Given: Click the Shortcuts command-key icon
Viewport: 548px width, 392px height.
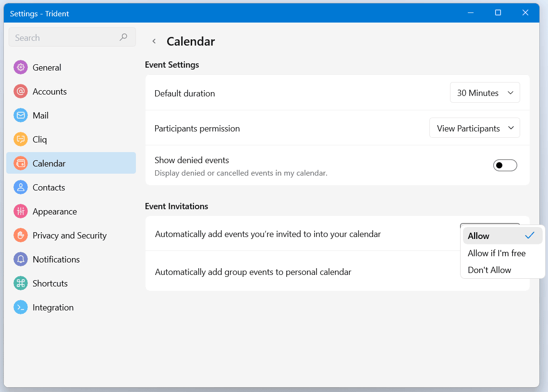Looking at the screenshot, I should 21,284.
